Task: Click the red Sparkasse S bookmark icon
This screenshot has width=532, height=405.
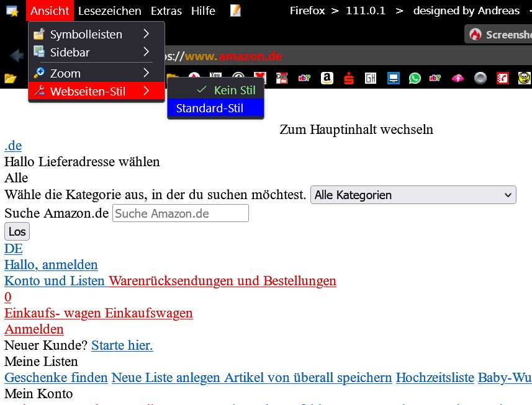Action: 349,78
